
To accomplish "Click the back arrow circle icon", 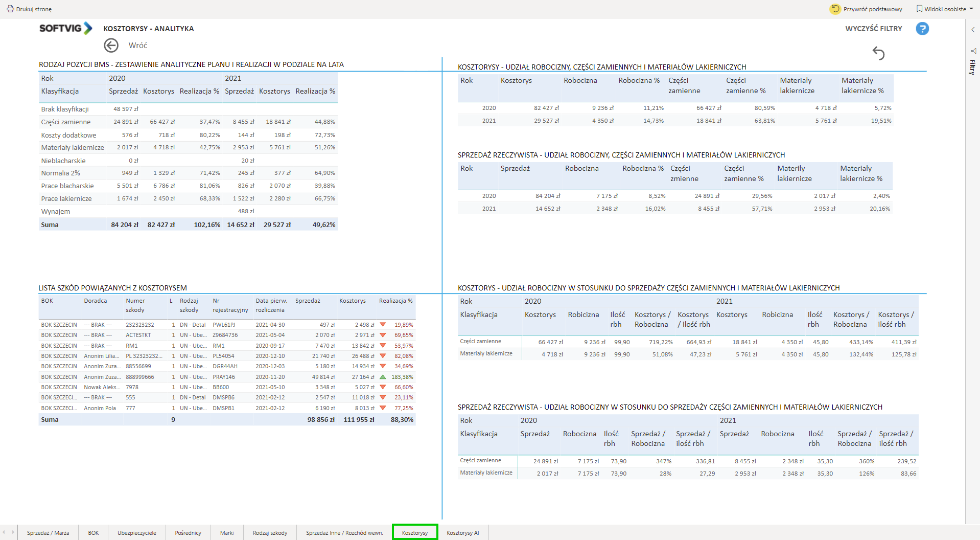I will coord(111,46).
